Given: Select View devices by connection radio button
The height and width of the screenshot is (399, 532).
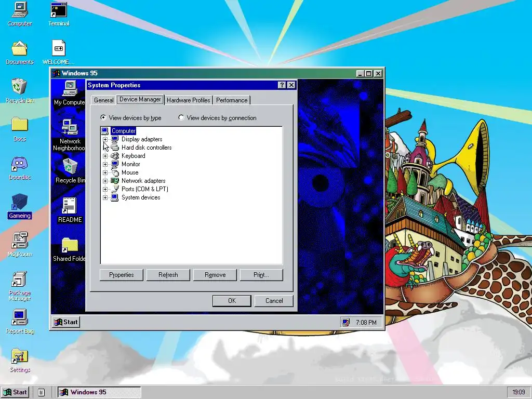Looking at the screenshot, I should 181,117.
